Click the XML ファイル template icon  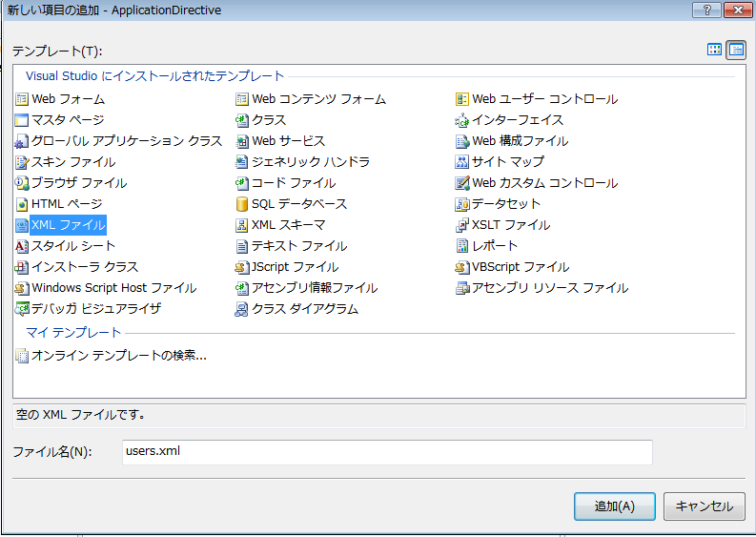pyautogui.click(x=22, y=225)
